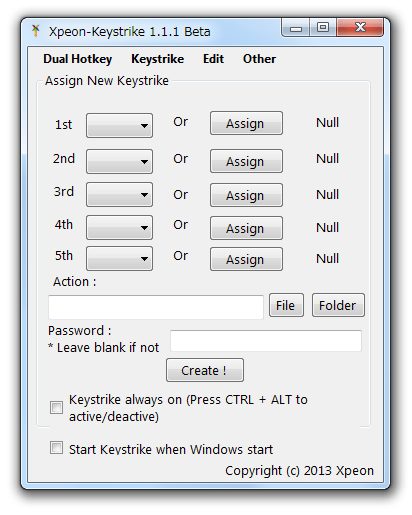Focus the Action text input field
The width and height of the screenshot is (412, 515).
pos(156,307)
